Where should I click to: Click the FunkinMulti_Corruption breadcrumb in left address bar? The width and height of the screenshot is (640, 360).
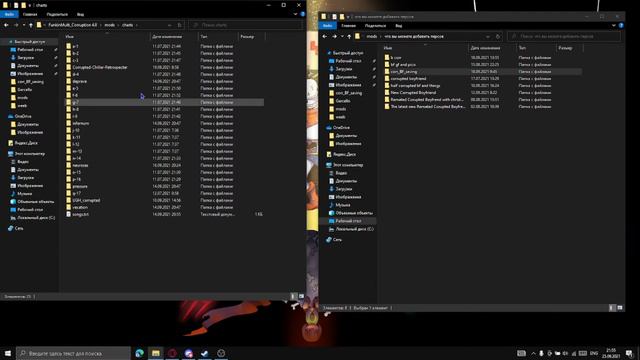click(x=72, y=25)
